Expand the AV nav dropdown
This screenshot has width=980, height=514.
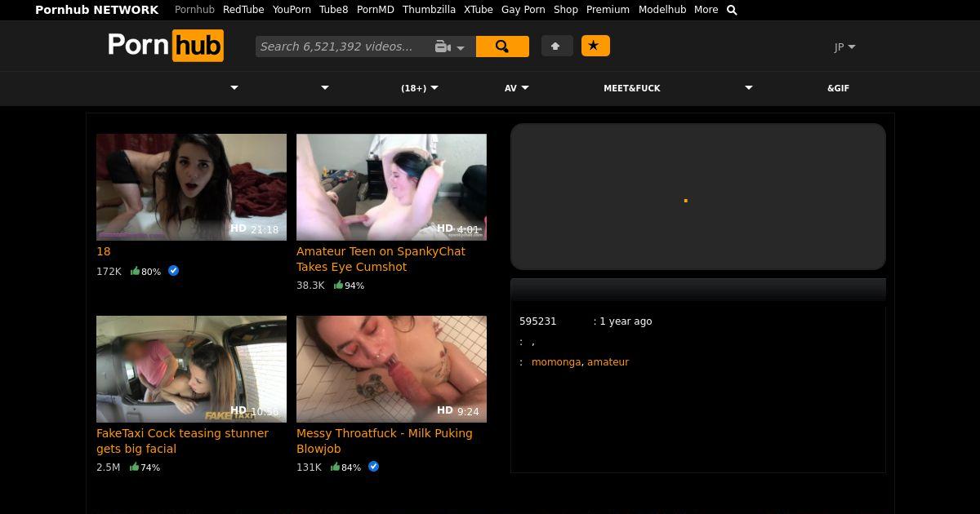click(516, 88)
